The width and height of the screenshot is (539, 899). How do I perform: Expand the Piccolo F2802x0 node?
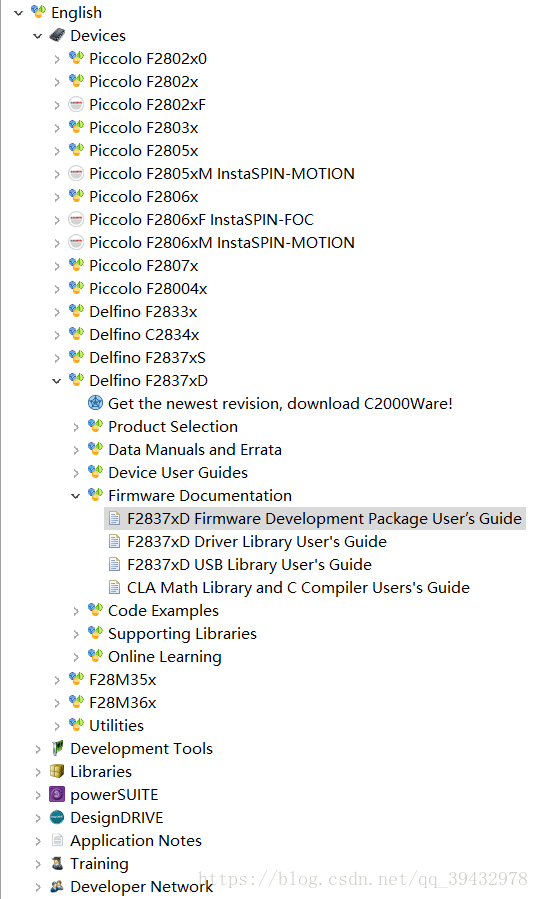click(x=57, y=59)
